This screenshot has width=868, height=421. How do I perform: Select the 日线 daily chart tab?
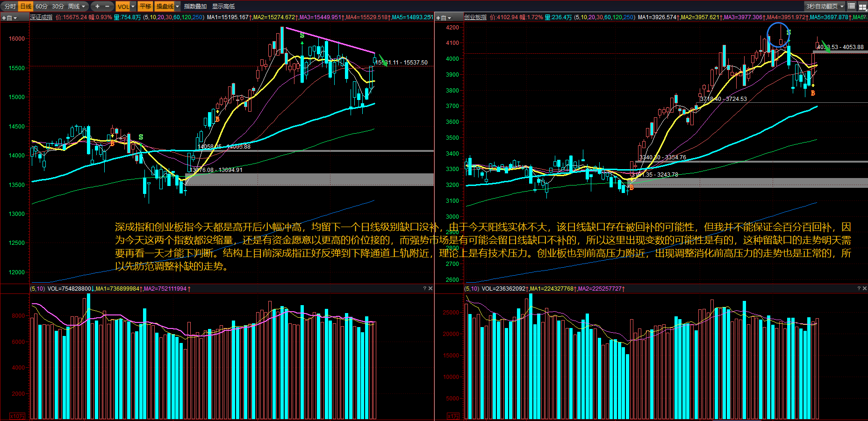click(x=26, y=6)
